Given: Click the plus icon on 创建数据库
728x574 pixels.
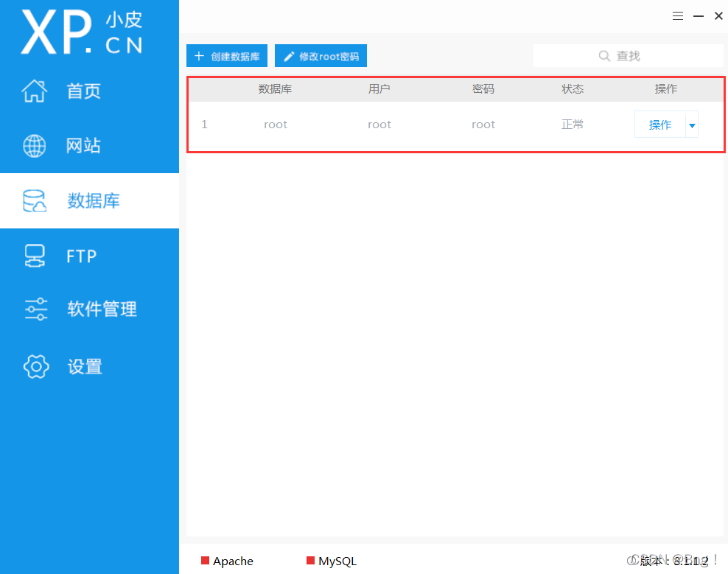Looking at the screenshot, I should point(199,56).
